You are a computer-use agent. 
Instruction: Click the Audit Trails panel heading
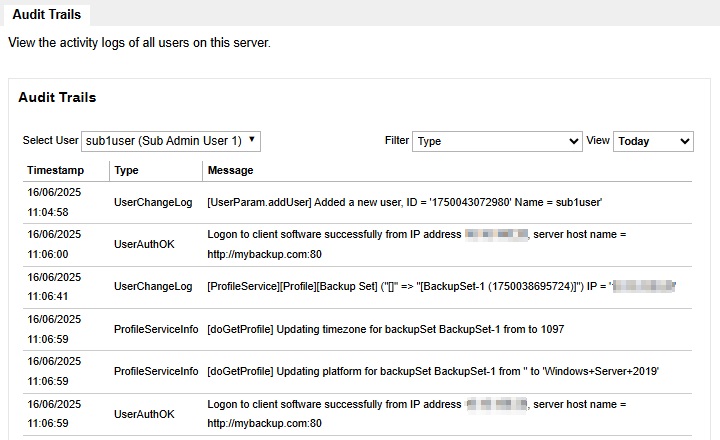click(x=57, y=98)
